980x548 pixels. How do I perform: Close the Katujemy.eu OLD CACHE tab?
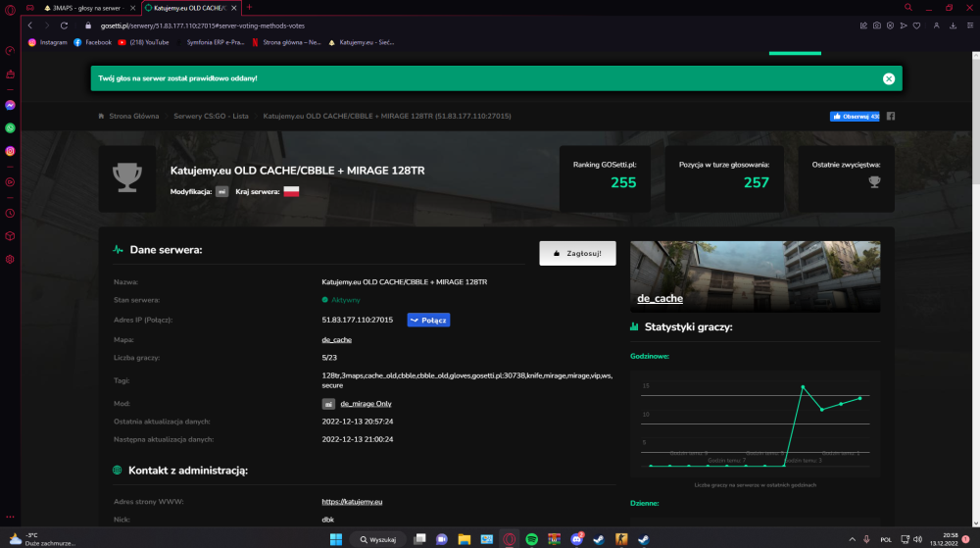234,8
